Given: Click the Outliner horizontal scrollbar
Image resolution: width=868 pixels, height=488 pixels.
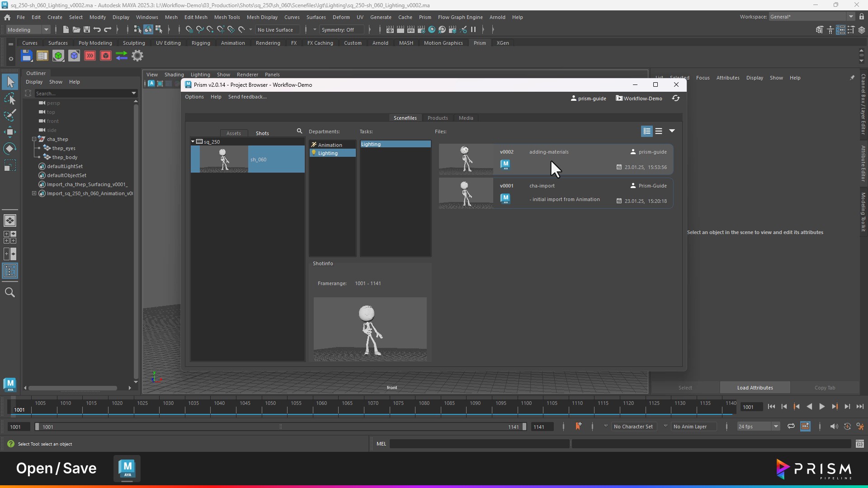Looking at the screenshot, I should click(73, 388).
